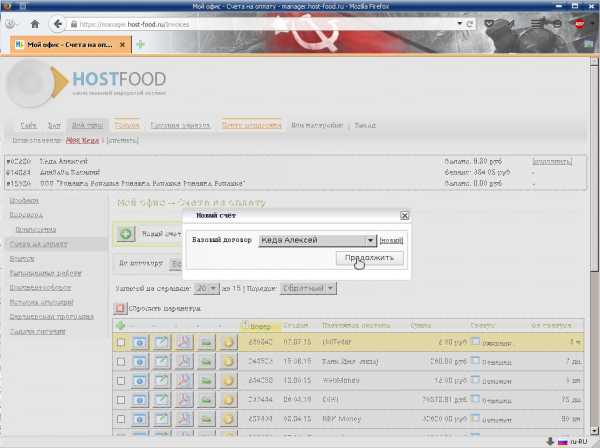Click the green plus icon in table header
Image resolution: width=600 pixels, height=448 pixels.
[121, 326]
